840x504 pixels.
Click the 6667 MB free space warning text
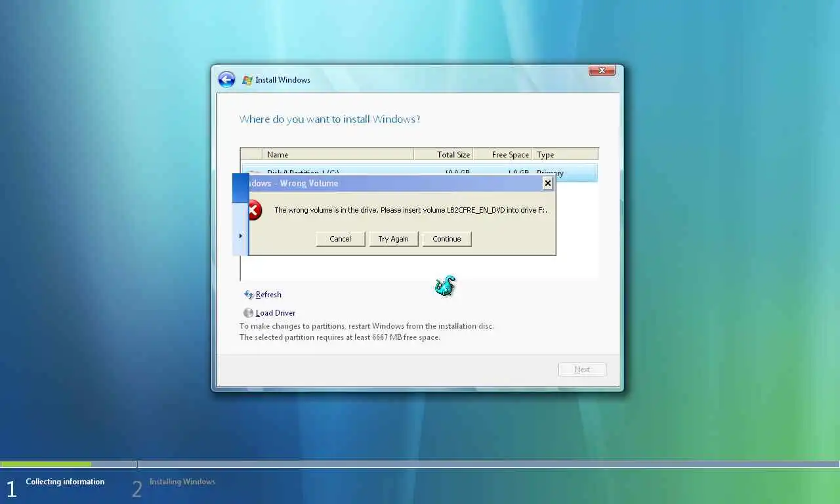(340, 337)
